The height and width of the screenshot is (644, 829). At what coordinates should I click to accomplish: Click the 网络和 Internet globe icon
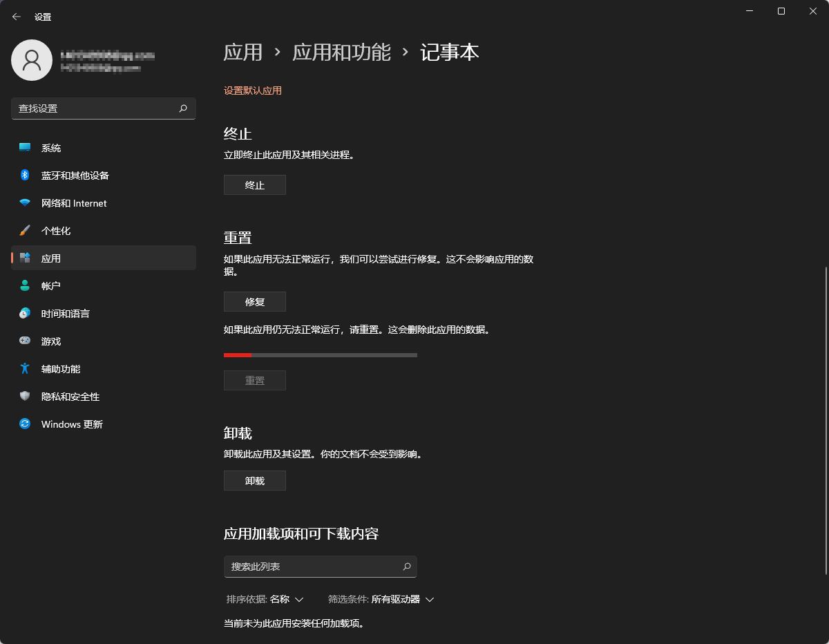coord(24,202)
